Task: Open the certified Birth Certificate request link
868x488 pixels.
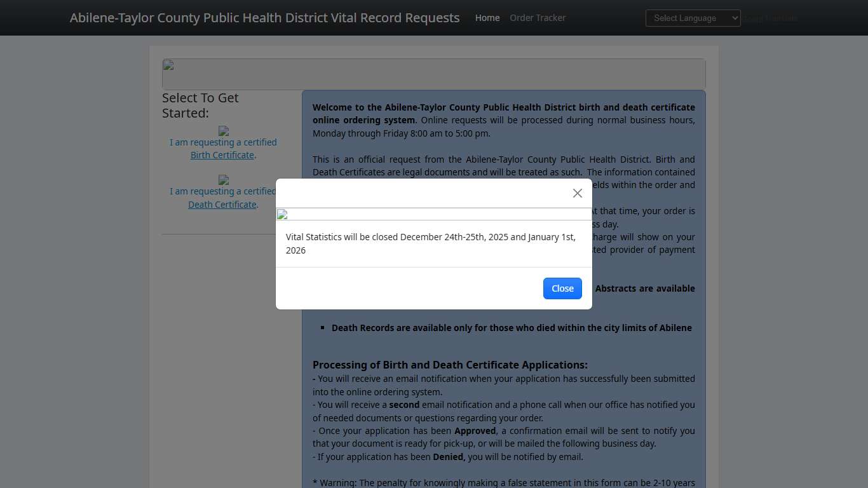Action: (x=222, y=154)
